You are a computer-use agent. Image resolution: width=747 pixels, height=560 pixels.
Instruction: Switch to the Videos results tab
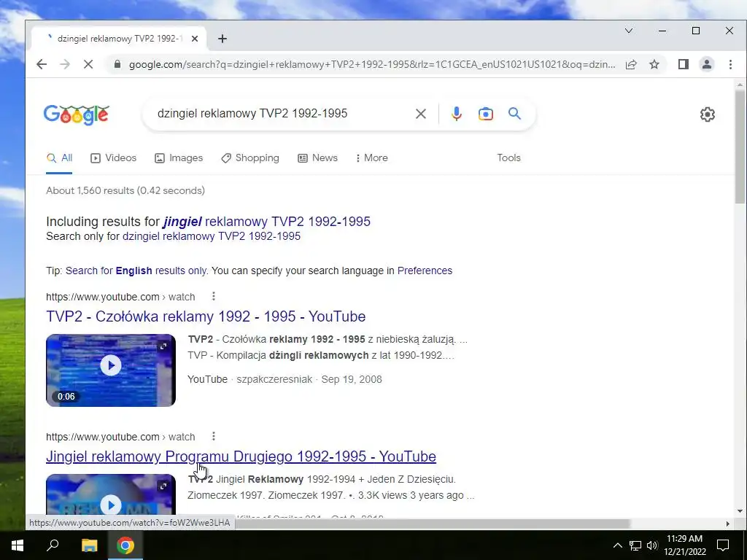(113, 158)
